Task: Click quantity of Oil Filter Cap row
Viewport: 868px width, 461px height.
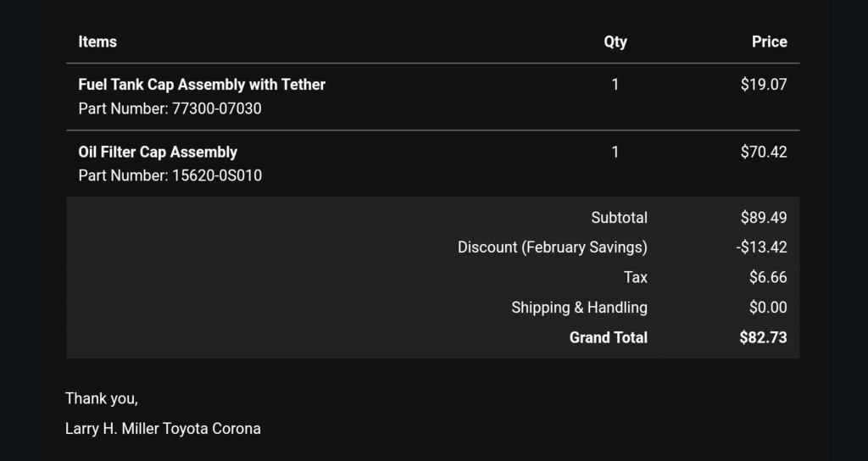Action: click(615, 153)
